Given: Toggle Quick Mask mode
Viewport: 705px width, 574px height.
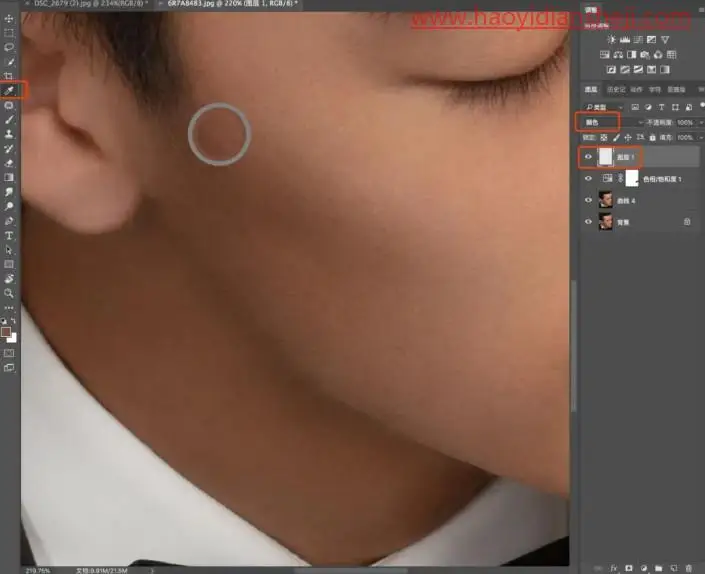Looking at the screenshot, I should (9, 353).
